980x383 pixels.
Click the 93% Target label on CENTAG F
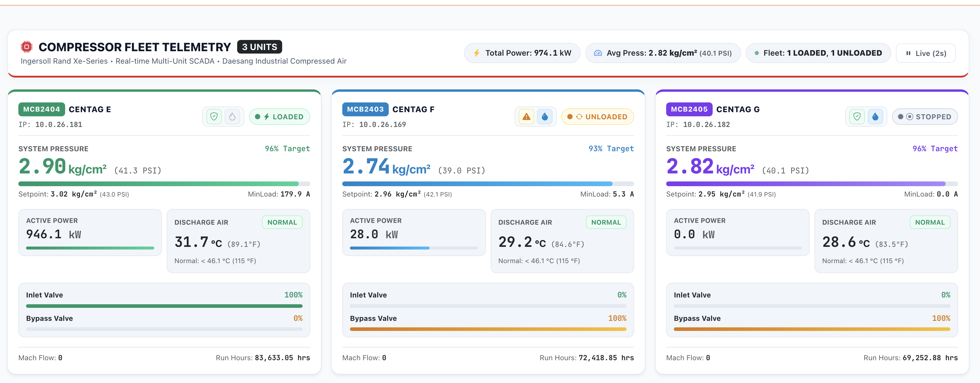point(611,149)
